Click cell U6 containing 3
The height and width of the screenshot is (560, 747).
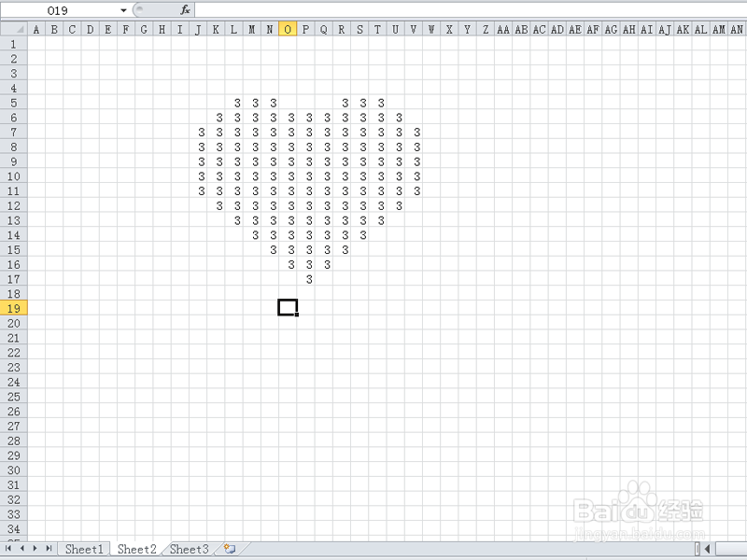(x=395, y=118)
